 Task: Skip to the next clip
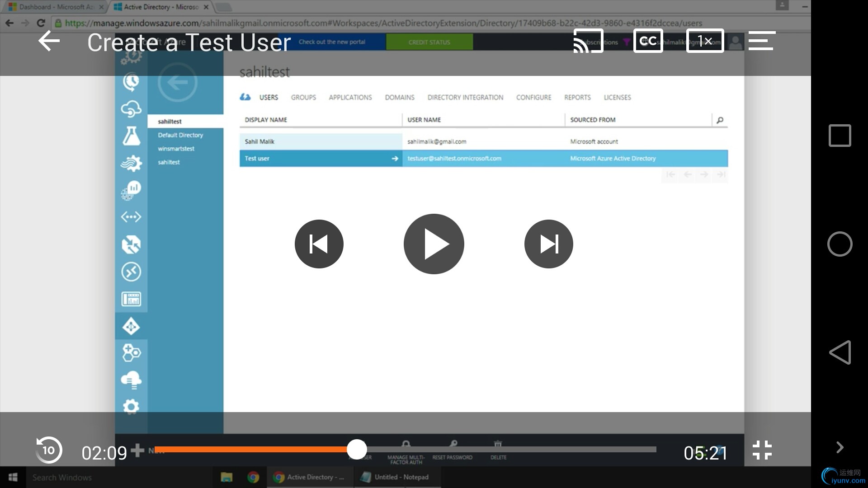[x=549, y=244]
